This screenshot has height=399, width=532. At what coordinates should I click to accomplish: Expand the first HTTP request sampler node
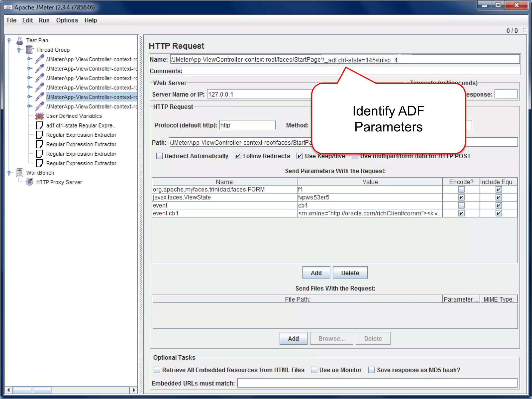(x=30, y=59)
